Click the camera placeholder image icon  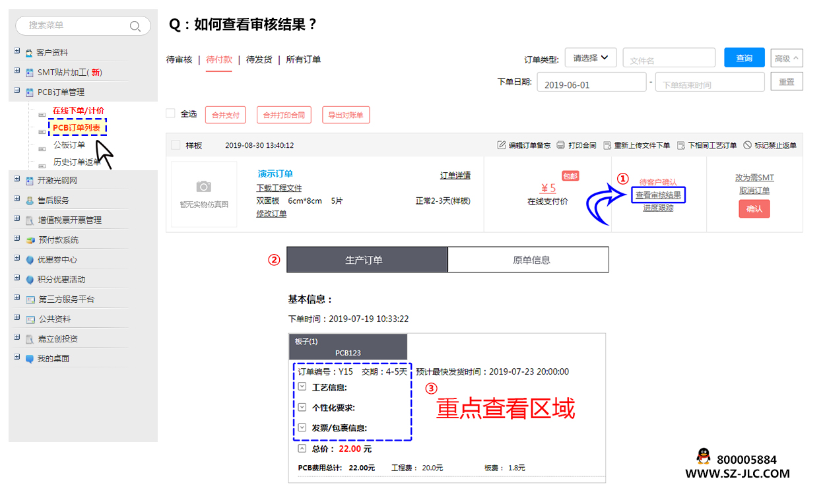pos(204,187)
